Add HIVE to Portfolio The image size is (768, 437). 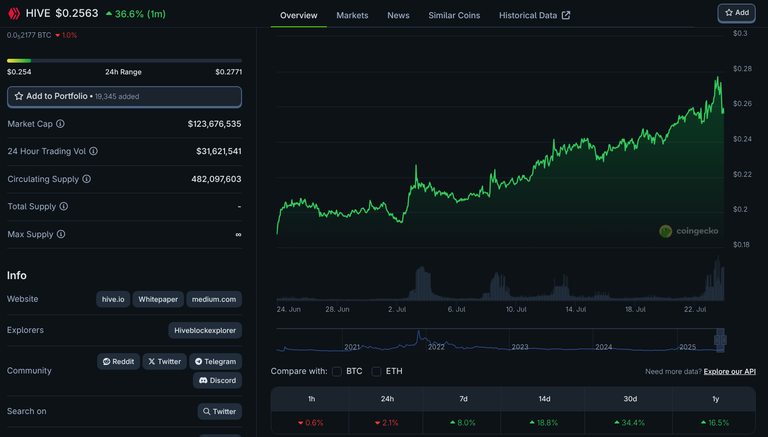pyautogui.click(x=124, y=97)
